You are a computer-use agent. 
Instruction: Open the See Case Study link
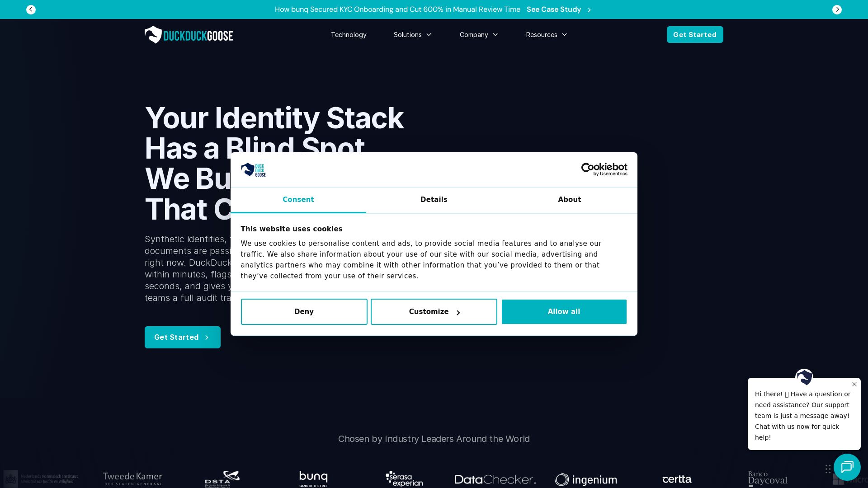click(559, 9)
